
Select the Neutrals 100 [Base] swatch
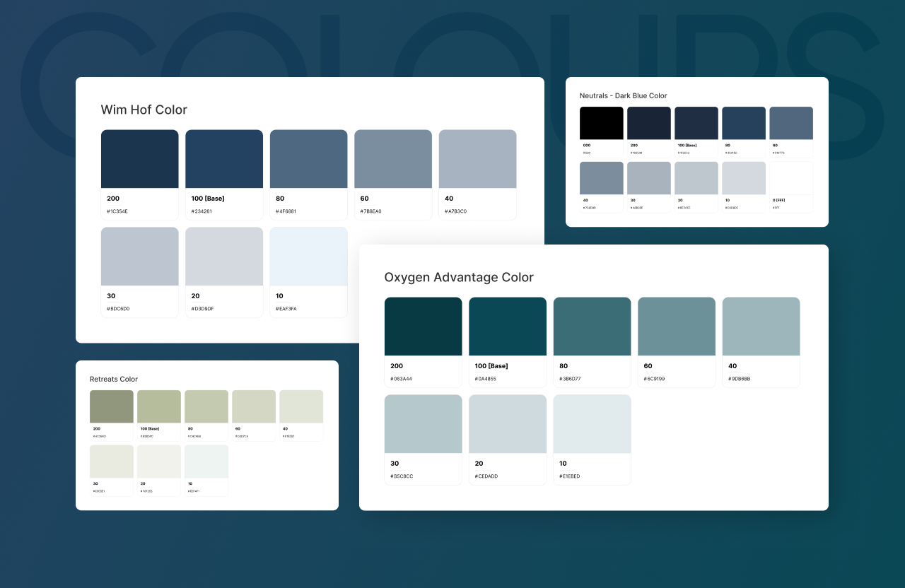pyautogui.click(x=696, y=122)
